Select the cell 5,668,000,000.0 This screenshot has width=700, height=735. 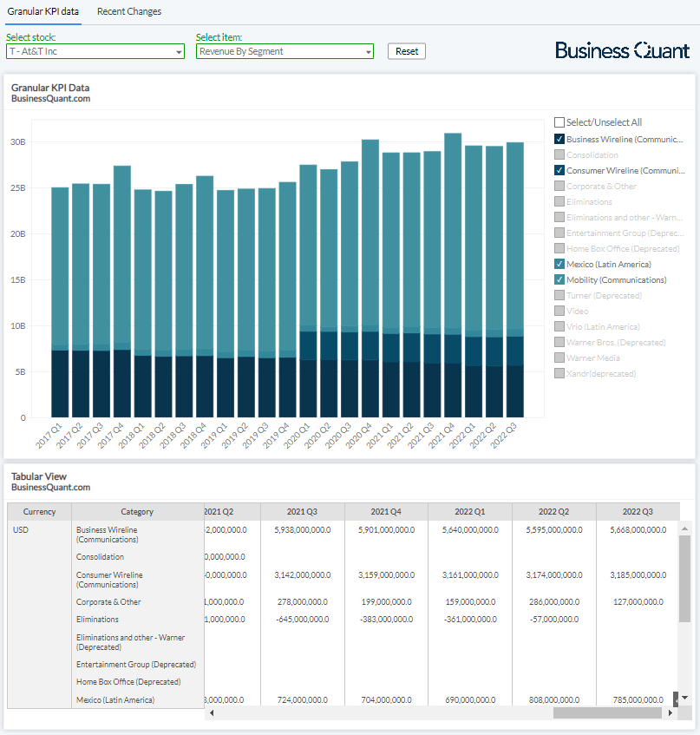coord(638,529)
